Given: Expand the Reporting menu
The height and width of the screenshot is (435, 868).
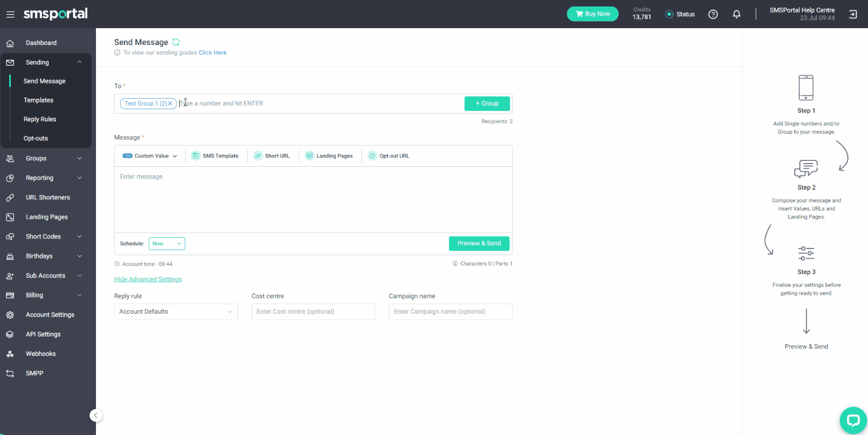Looking at the screenshot, I should pos(80,178).
